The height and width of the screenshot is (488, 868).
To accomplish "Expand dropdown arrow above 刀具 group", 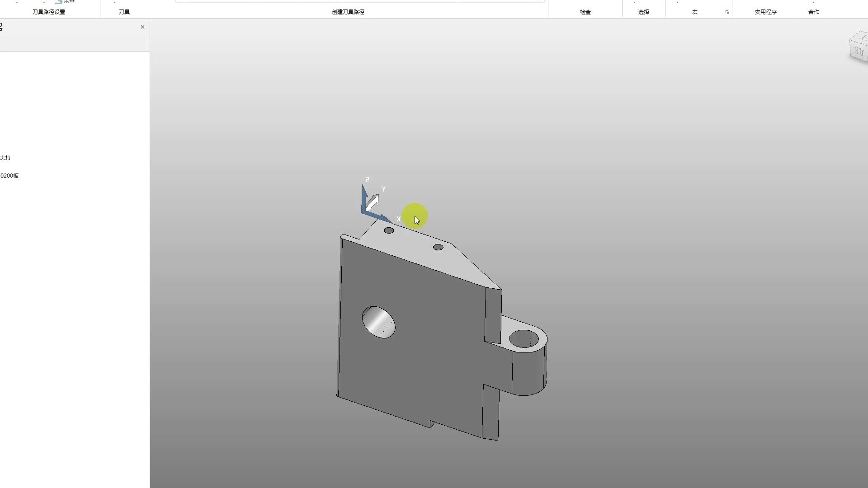I will (x=114, y=2).
